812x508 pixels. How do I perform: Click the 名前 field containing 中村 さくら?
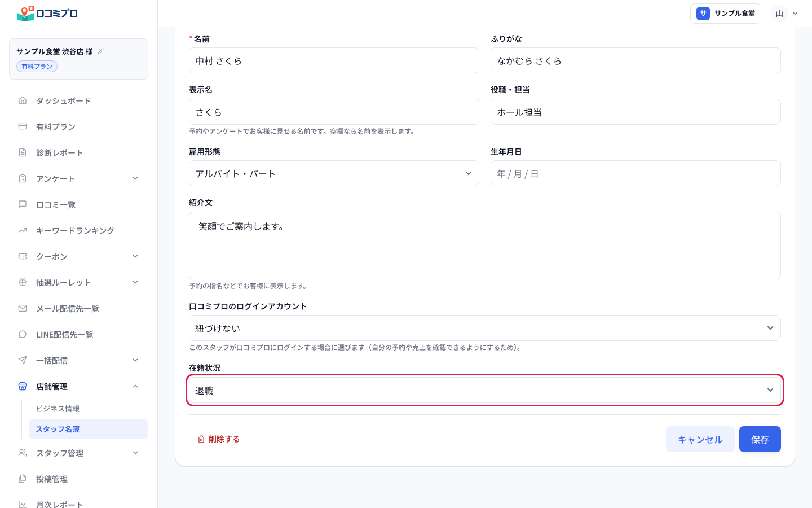[x=334, y=60]
